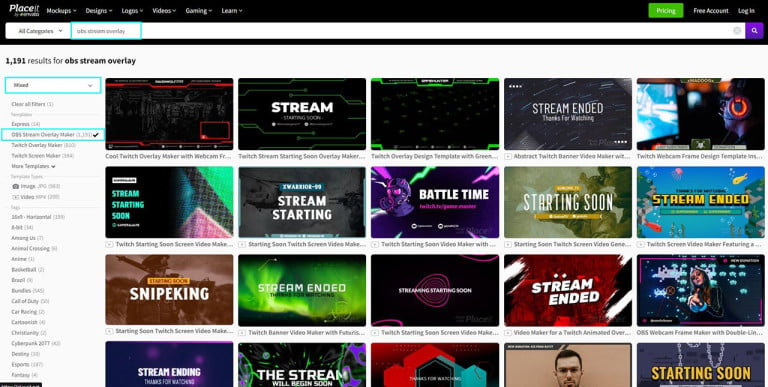Viewport: 768px width, 387px height.
Task: Filter by Image JPG template type
Action: (x=36, y=187)
